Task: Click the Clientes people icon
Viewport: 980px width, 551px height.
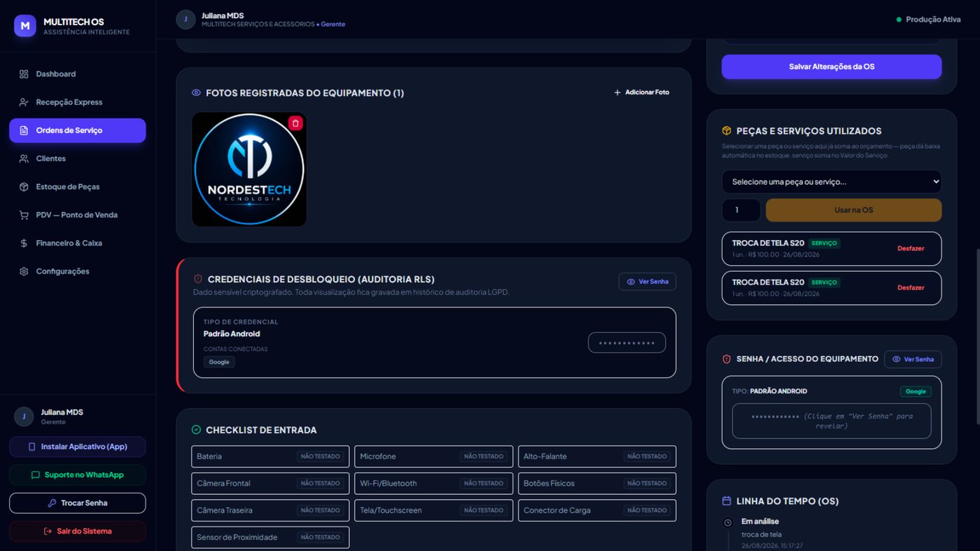Action: (x=24, y=158)
